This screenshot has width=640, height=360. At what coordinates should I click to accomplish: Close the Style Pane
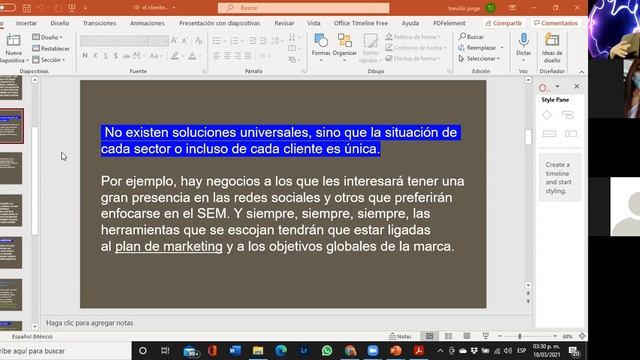[576, 87]
